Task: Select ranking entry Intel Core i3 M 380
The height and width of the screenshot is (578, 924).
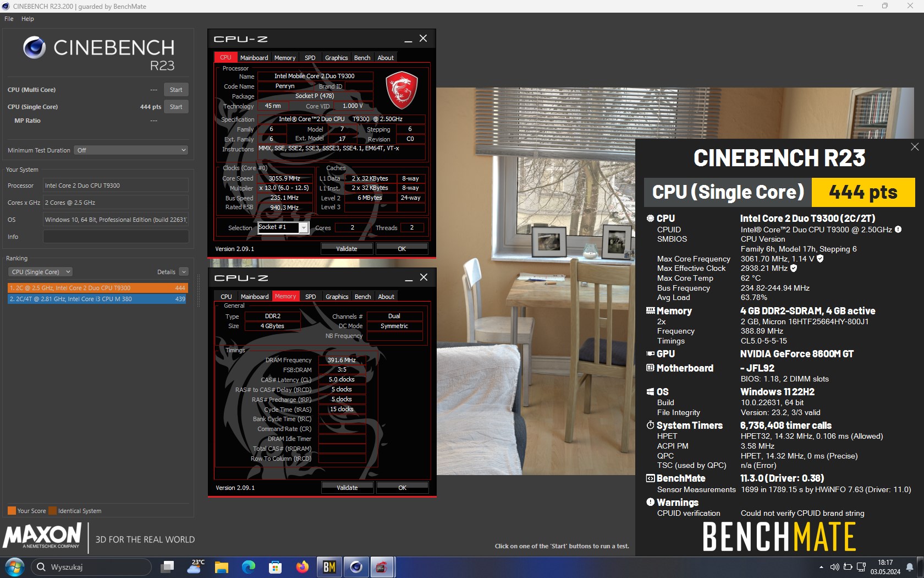Action: click(x=98, y=299)
